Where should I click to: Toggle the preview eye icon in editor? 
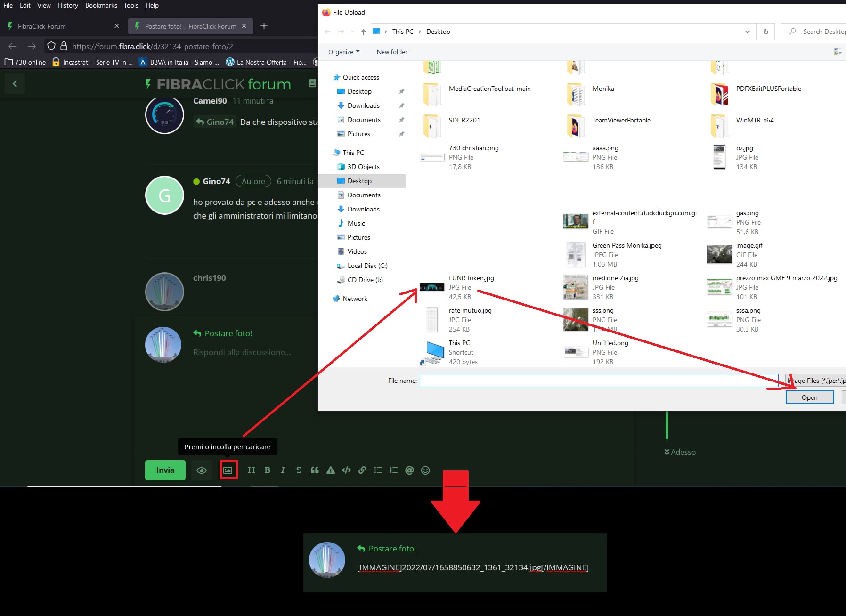(202, 470)
